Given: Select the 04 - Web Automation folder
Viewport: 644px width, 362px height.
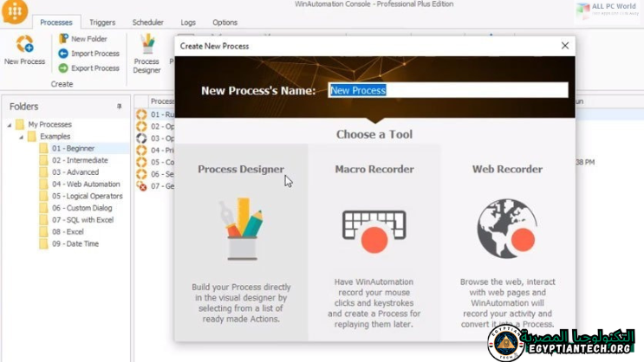Looking at the screenshot, I should pyautogui.click(x=85, y=184).
